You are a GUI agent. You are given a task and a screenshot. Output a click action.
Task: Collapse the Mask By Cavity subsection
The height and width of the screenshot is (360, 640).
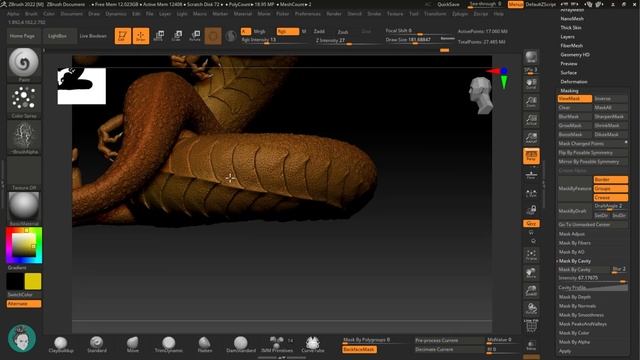575,261
